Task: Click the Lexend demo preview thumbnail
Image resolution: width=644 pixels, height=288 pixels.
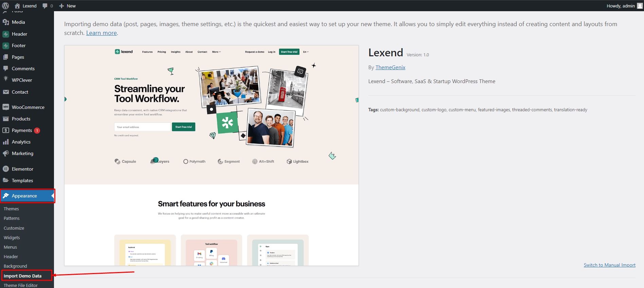Action: click(x=211, y=155)
